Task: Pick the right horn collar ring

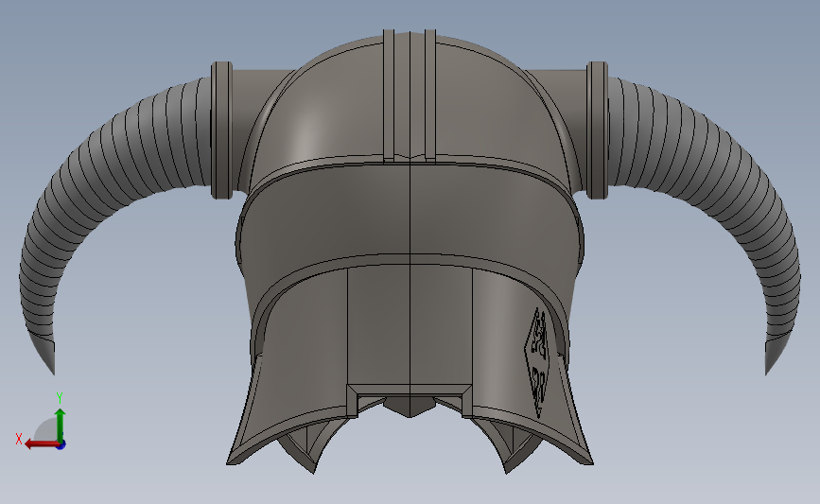Action: (x=597, y=130)
